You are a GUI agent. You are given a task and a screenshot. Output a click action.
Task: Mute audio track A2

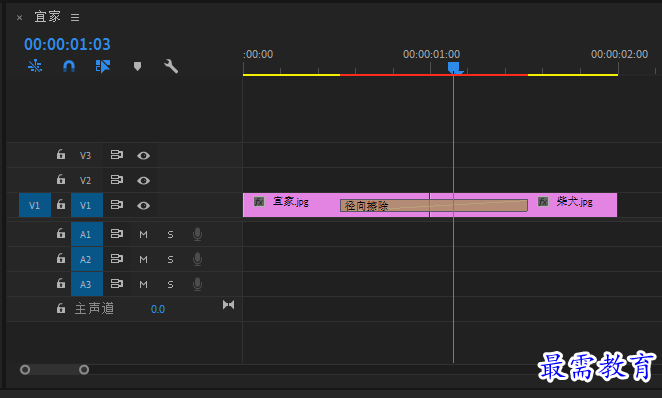[x=144, y=260]
